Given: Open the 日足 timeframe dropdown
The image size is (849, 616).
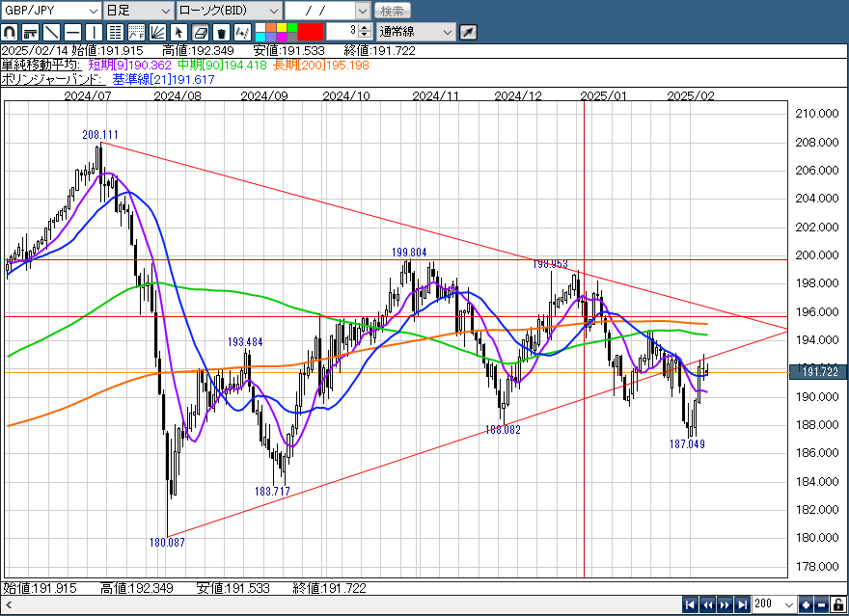Looking at the screenshot, I should click(x=138, y=11).
